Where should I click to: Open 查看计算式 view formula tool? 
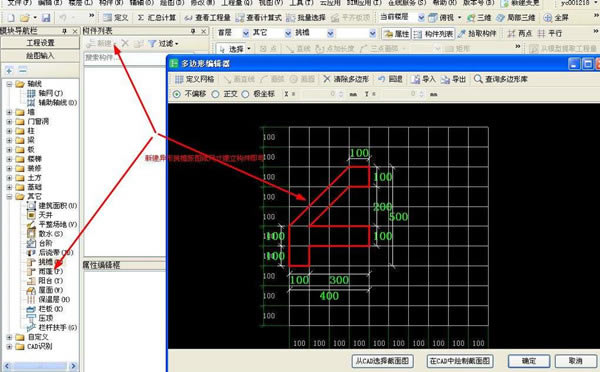pos(259,18)
